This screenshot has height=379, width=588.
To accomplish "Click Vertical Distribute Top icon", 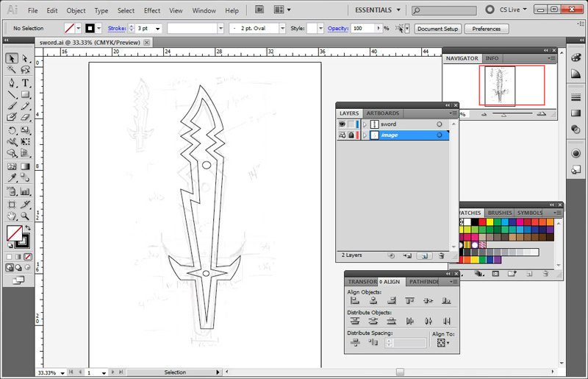I will tap(355, 321).
